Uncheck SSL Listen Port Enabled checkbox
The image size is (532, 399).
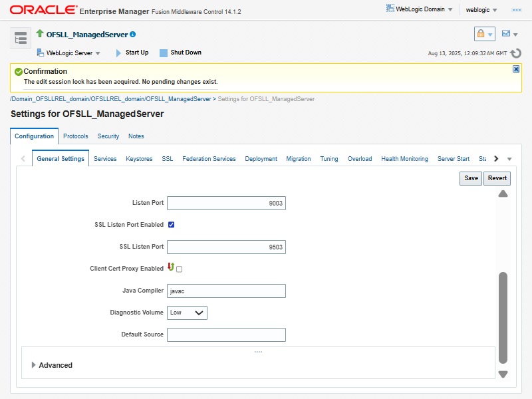coord(171,225)
